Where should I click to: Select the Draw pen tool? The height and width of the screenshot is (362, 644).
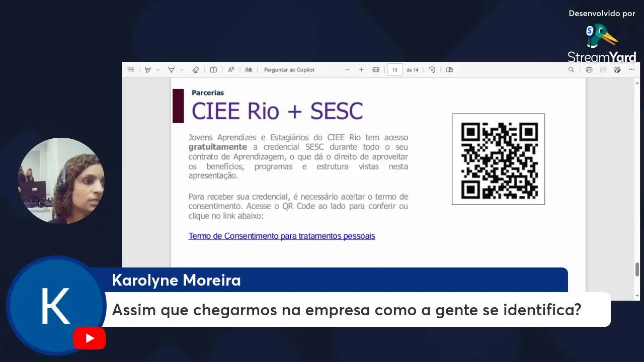click(171, 70)
